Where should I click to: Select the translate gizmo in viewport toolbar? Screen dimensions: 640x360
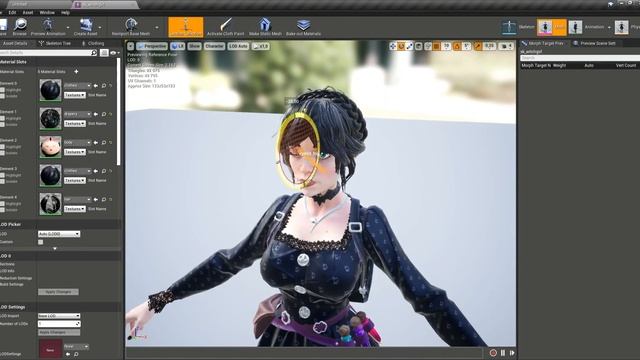pyautogui.click(x=393, y=46)
